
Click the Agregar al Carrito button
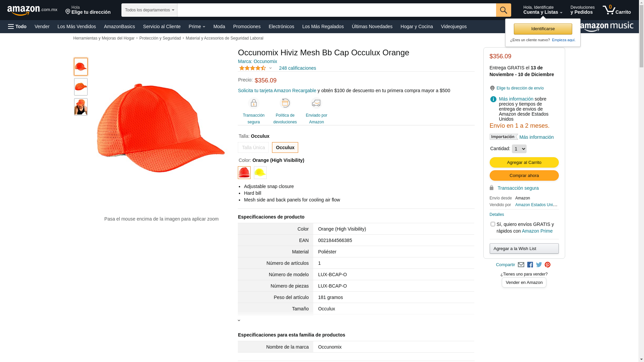524,163
